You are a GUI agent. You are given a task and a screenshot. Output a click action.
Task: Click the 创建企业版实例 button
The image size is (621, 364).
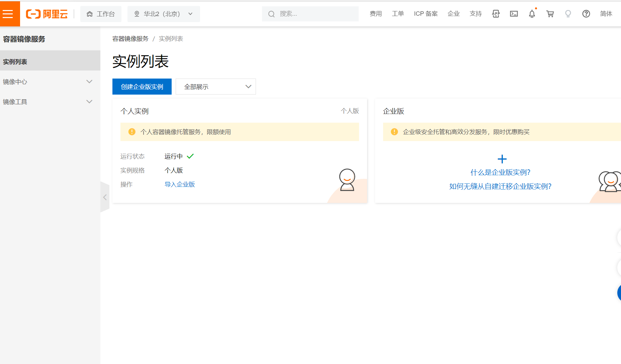tap(142, 87)
